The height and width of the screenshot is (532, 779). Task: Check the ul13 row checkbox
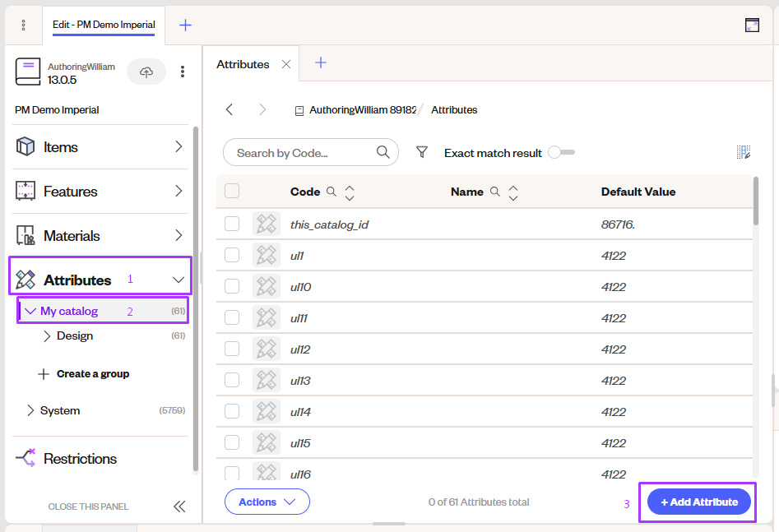tap(232, 380)
